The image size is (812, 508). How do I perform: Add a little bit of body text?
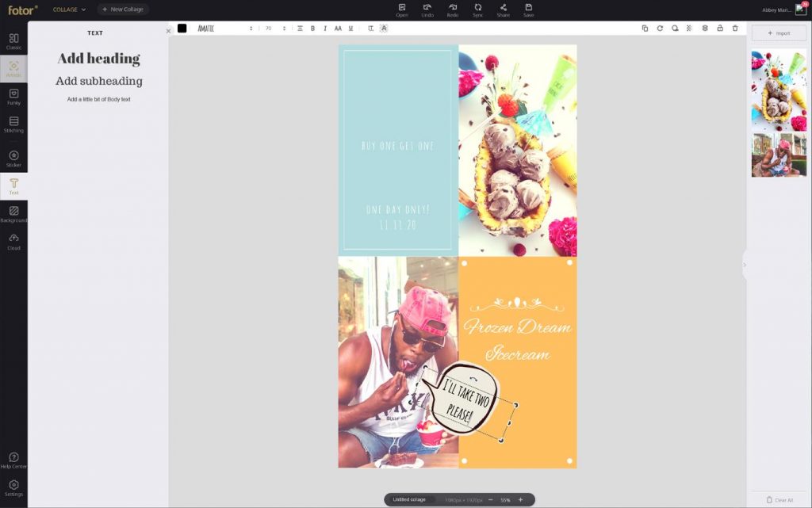99,99
